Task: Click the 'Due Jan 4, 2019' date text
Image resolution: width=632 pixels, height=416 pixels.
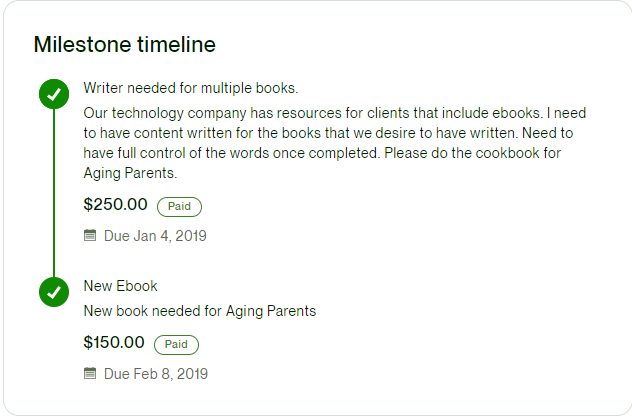Action: click(x=155, y=236)
